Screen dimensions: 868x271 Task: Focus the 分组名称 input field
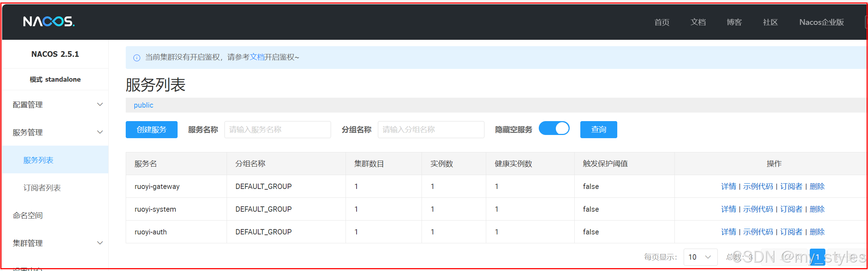click(x=431, y=130)
